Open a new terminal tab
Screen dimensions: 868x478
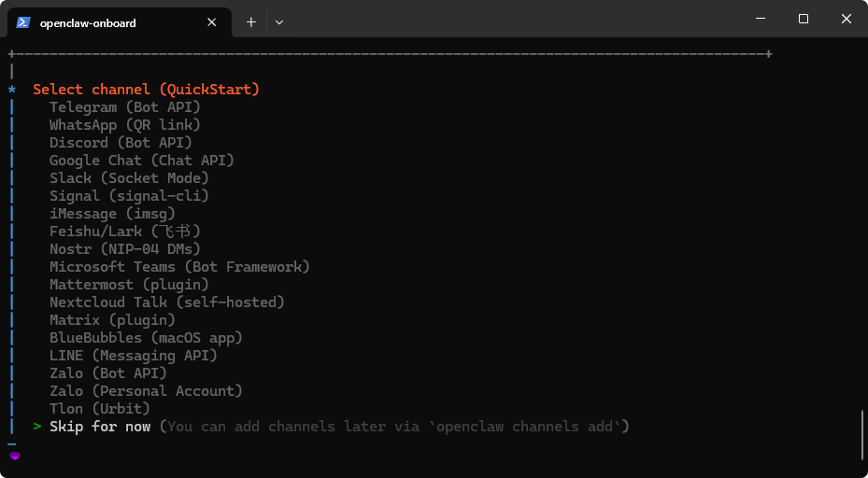(250, 22)
